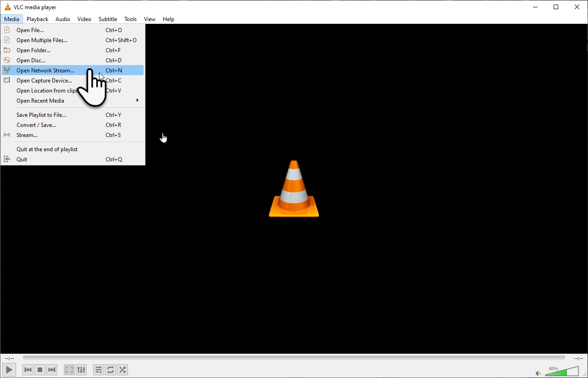Image resolution: width=588 pixels, height=378 pixels.
Task: Open the View menu
Action: [x=150, y=19]
